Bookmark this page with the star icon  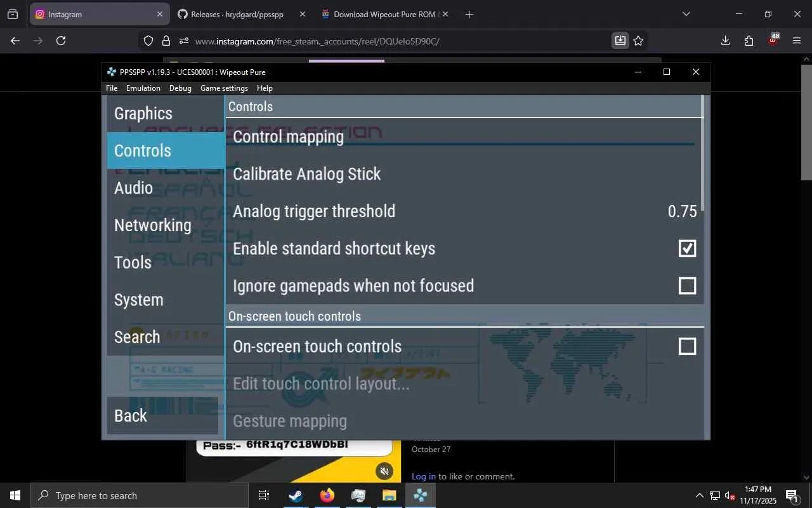pyautogui.click(x=638, y=41)
